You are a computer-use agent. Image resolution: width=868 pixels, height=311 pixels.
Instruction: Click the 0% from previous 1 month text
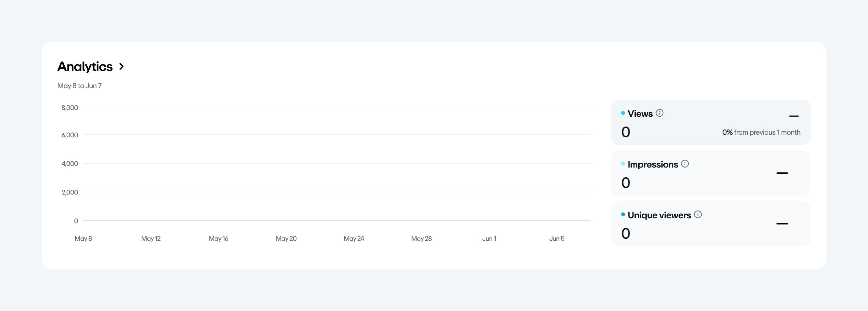pos(761,132)
